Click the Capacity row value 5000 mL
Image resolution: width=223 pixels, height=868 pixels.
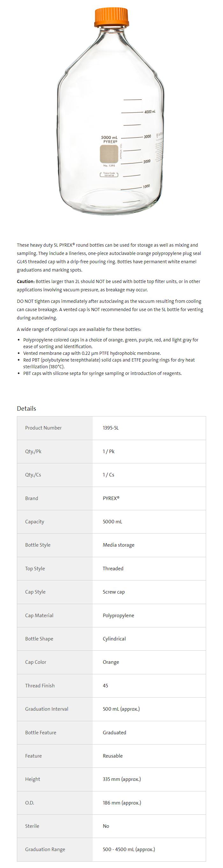112,522
